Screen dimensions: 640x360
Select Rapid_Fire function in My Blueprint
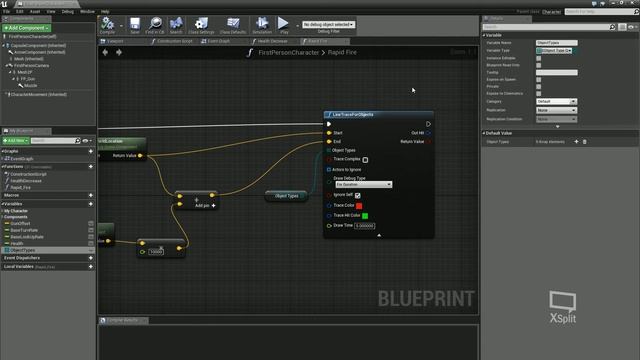tap(20, 187)
